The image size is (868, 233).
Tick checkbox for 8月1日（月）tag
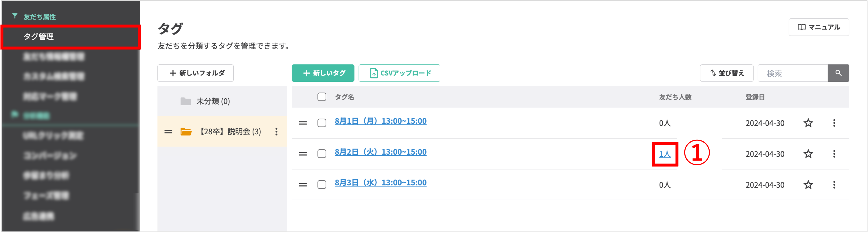pos(321,123)
